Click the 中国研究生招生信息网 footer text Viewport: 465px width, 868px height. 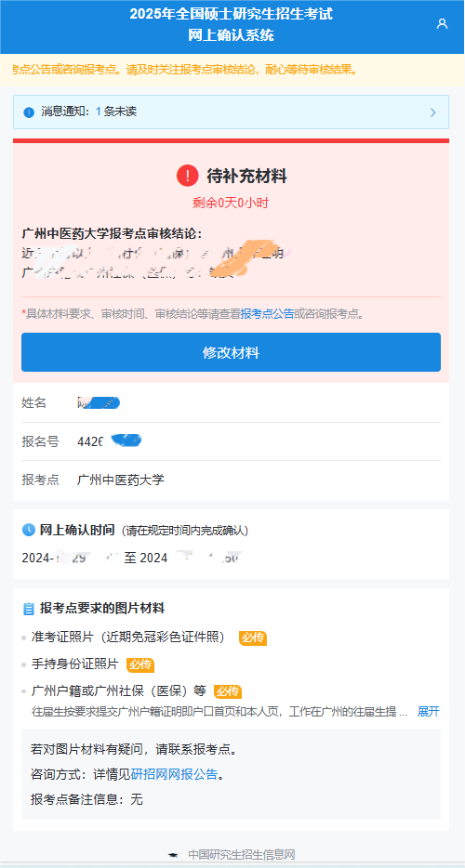pyautogui.click(x=241, y=855)
